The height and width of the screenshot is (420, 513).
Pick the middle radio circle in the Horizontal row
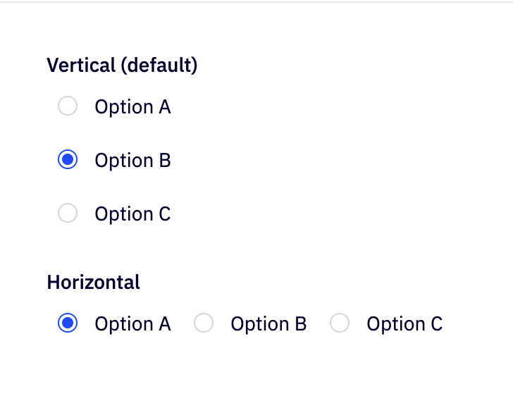pos(204,323)
